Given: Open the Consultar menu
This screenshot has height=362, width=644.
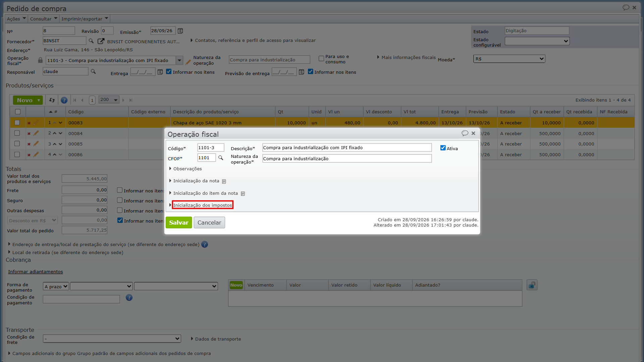Looking at the screenshot, I should (44, 19).
